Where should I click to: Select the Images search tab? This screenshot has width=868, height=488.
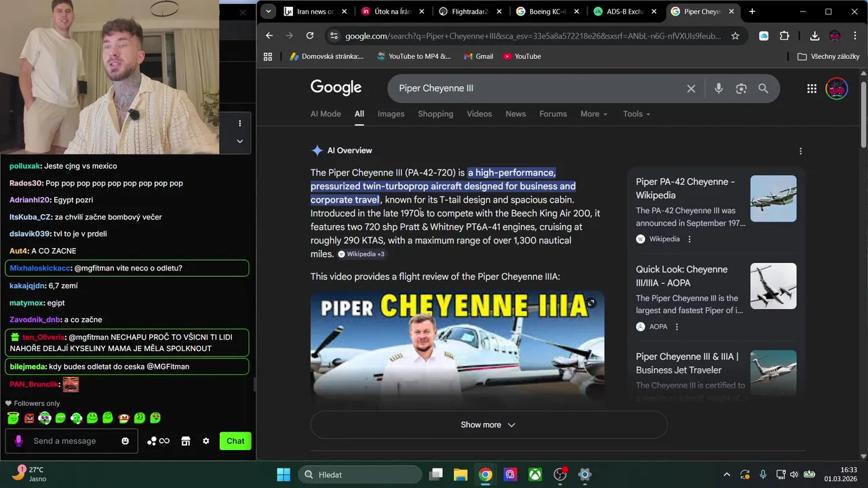tap(391, 114)
